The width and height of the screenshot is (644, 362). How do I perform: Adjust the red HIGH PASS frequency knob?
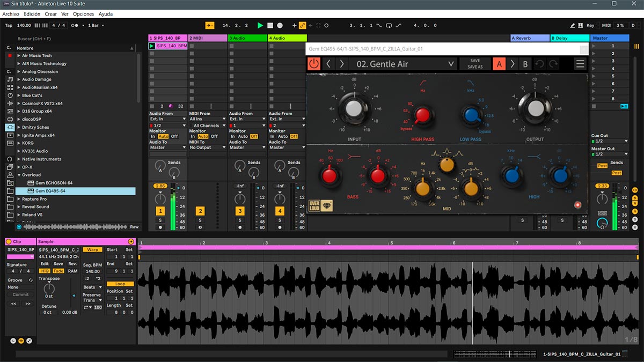tap(422, 114)
